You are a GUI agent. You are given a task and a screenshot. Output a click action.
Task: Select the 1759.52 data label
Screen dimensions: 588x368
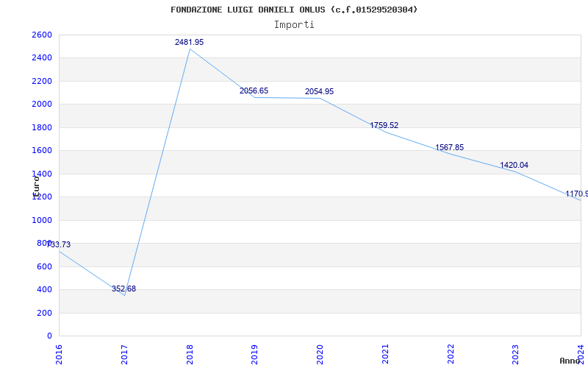click(384, 125)
